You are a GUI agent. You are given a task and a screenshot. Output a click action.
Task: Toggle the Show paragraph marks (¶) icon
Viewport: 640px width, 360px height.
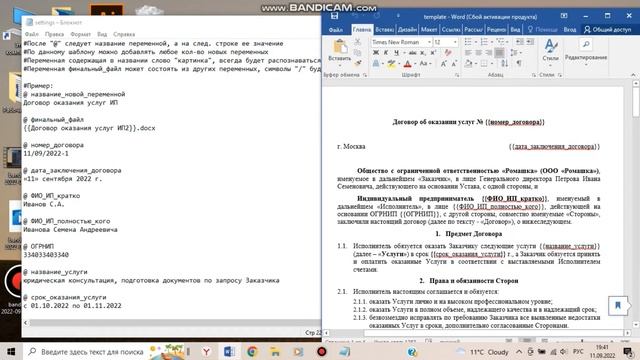point(519,63)
